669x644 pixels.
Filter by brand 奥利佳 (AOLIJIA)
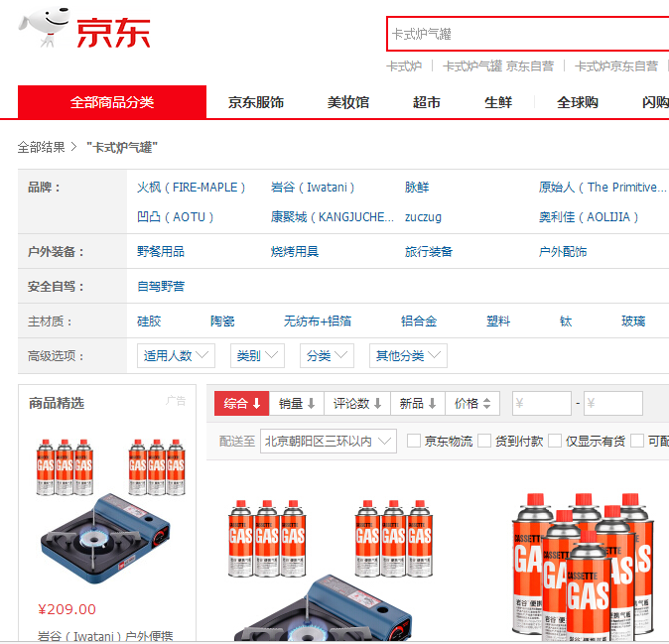(589, 217)
